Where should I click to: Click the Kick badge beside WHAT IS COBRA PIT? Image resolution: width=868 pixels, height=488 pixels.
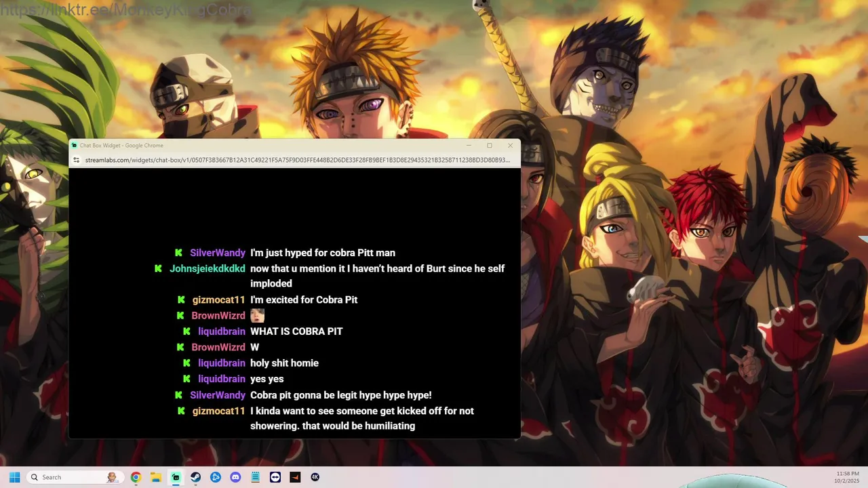click(x=186, y=331)
